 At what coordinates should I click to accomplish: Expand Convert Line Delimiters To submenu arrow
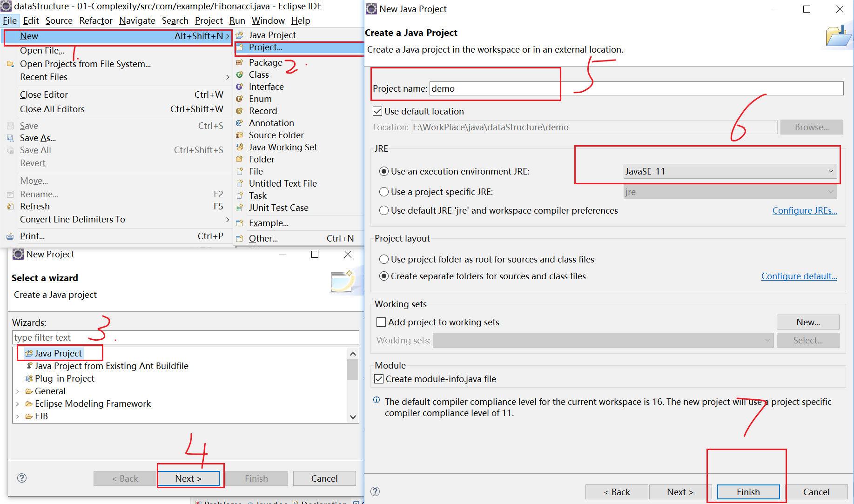[x=227, y=220]
